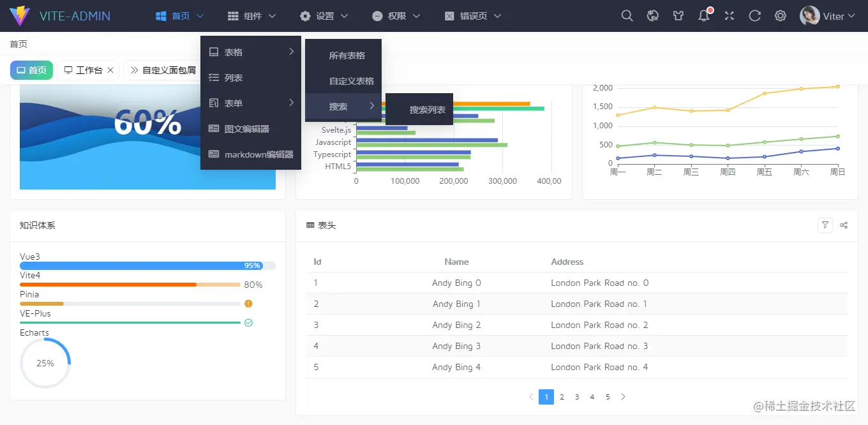Screen dimensions: 868x425
Task: Switch to the 自定义面包屑 tab
Action: tap(163, 70)
